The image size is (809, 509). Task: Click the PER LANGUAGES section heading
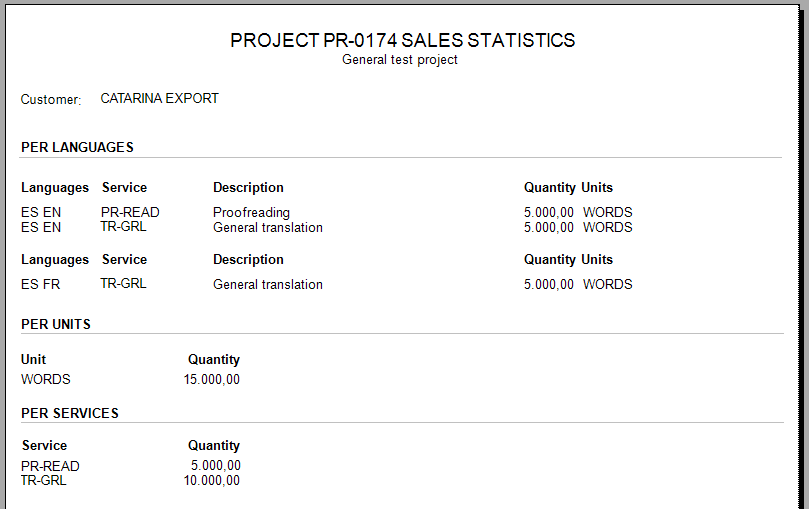click(77, 147)
